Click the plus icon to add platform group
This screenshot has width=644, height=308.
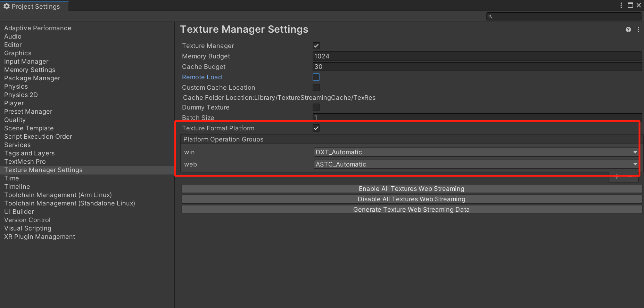point(617,177)
